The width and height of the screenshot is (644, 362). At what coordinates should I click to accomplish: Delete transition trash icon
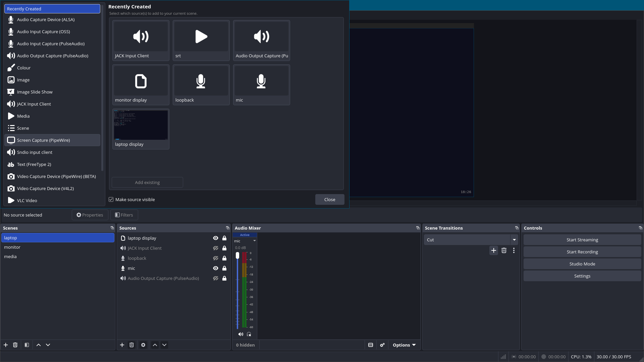[x=504, y=250]
